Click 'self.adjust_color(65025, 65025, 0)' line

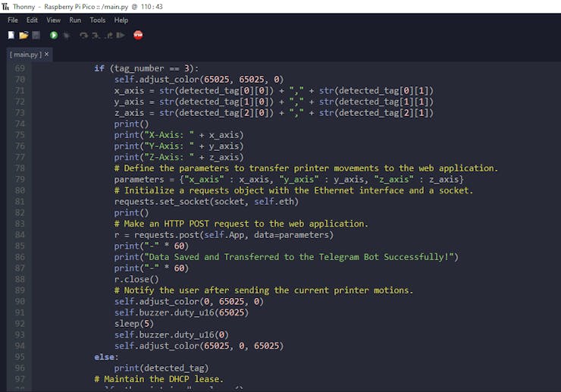click(199, 79)
